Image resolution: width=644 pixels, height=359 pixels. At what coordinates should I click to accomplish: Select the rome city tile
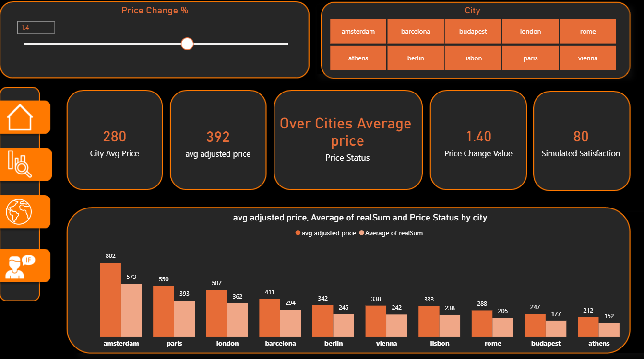tap(588, 32)
